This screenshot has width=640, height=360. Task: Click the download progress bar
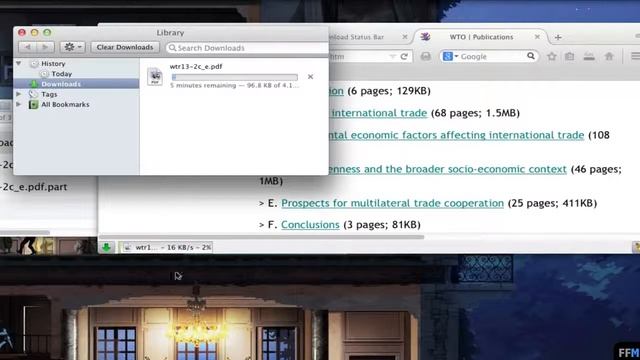(x=235, y=77)
